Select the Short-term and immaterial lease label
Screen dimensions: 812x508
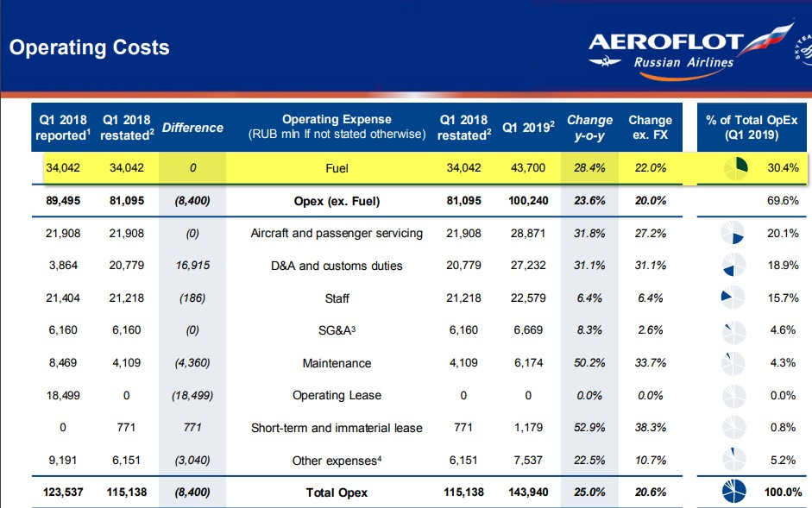tap(337, 428)
